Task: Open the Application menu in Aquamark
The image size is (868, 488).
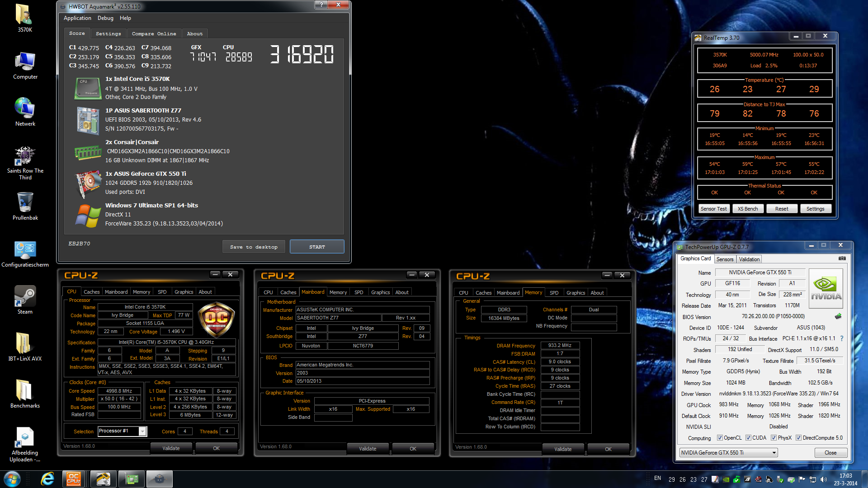Action: (x=77, y=18)
